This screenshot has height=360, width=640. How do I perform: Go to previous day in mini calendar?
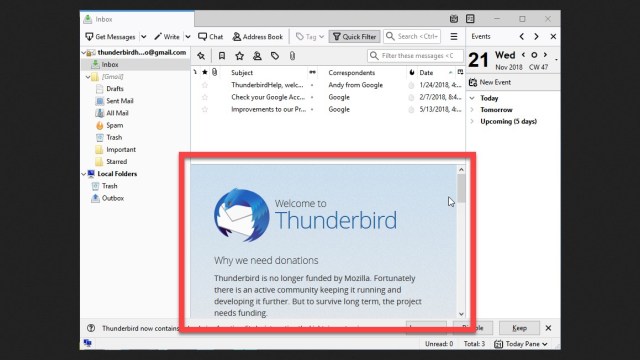(x=523, y=55)
